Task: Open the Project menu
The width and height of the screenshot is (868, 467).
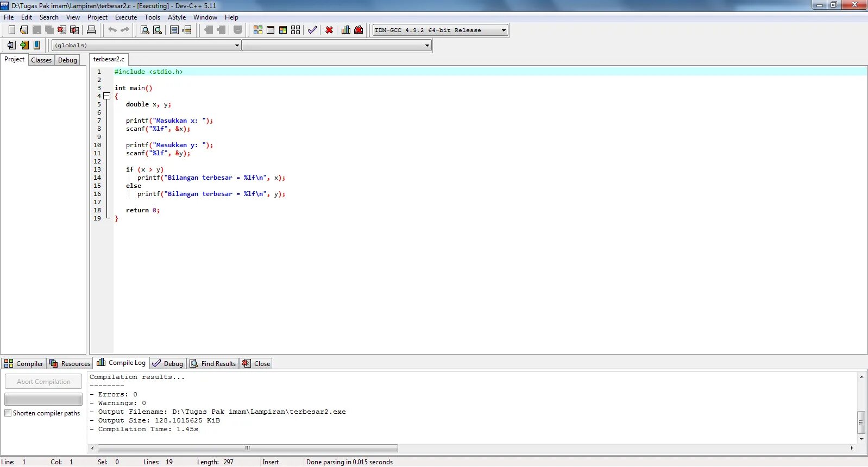Action: (x=97, y=17)
